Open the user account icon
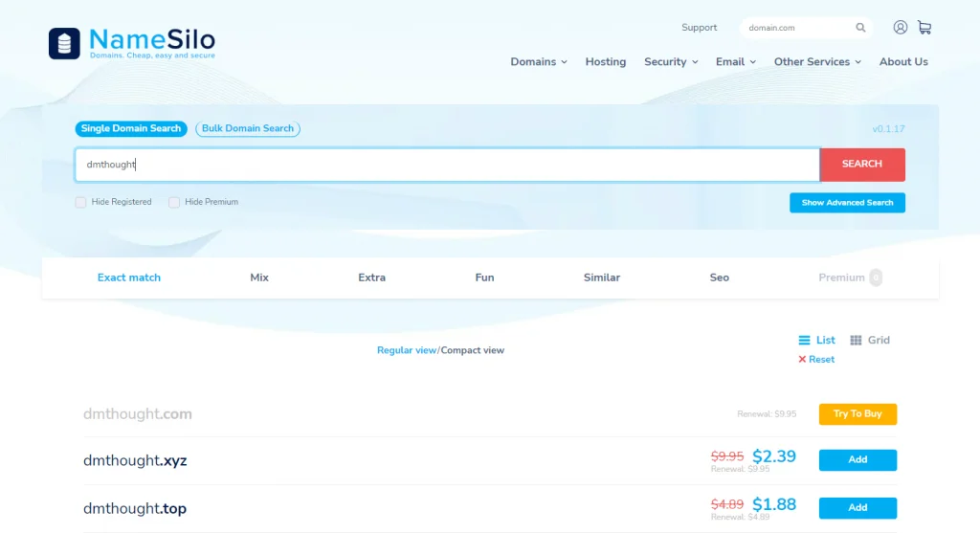Image resolution: width=980 pixels, height=533 pixels. [x=900, y=28]
